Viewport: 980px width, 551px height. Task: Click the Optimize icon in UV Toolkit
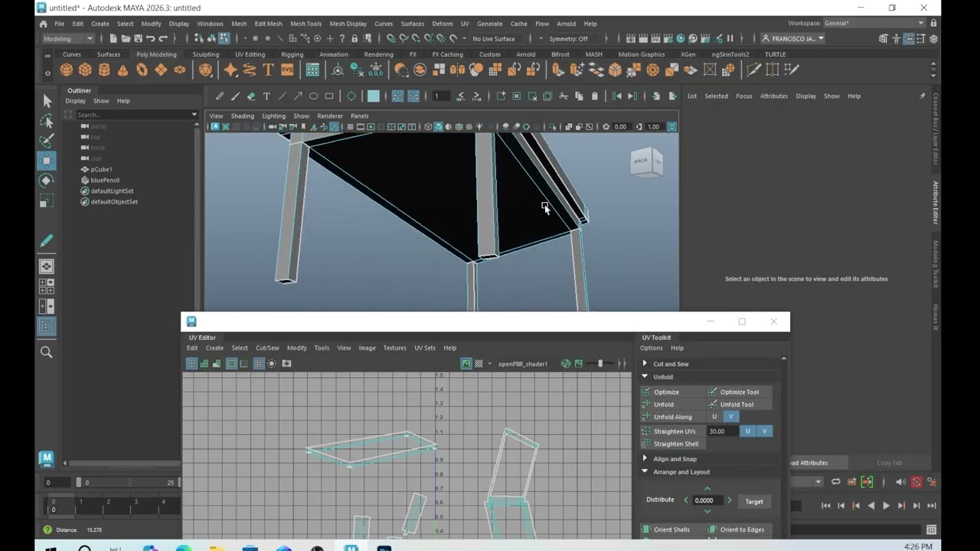point(646,392)
